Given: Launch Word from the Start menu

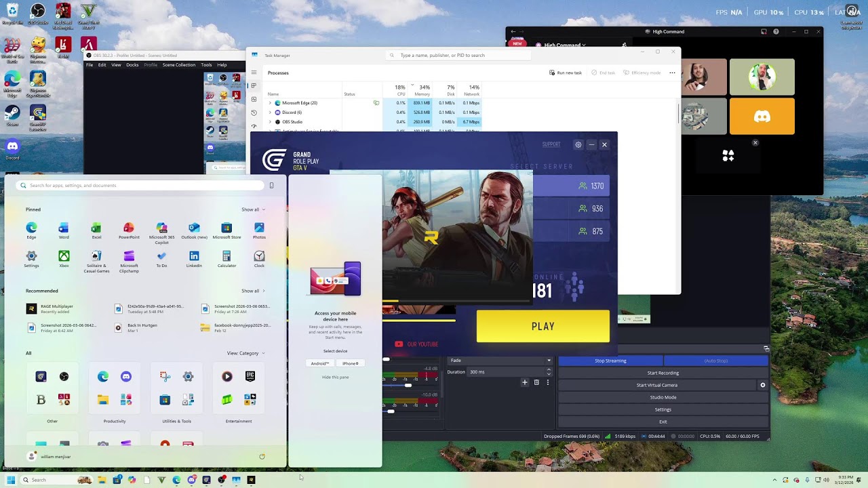Looking at the screenshot, I should 64,230.
